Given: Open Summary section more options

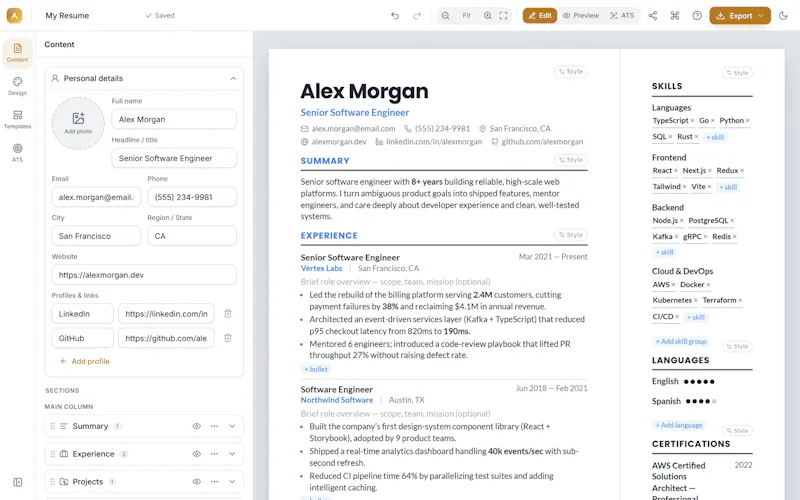Looking at the screenshot, I should 214,426.
